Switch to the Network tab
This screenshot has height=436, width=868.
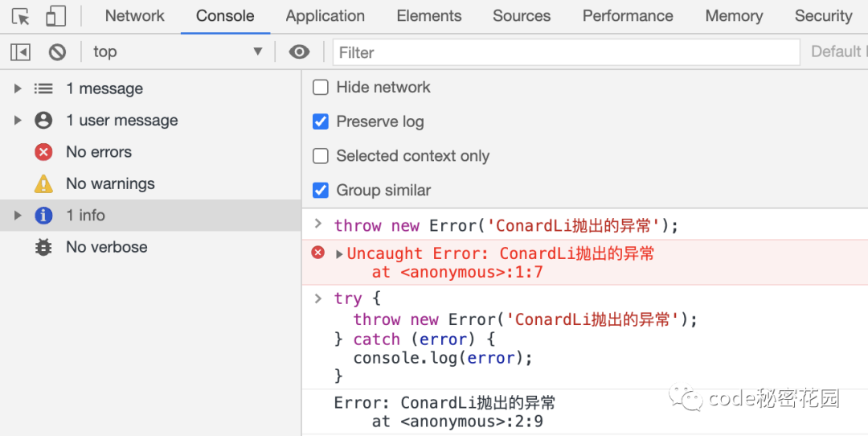(134, 16)
